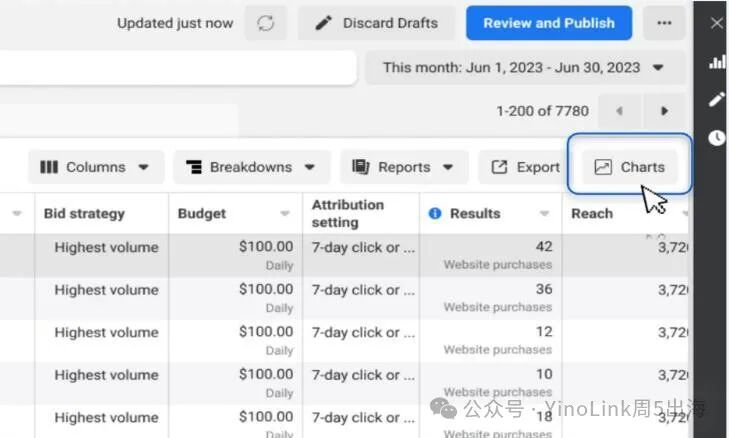729x438 pixels.
Task: Open the Reports dropdown
Action: pos(404,167)
